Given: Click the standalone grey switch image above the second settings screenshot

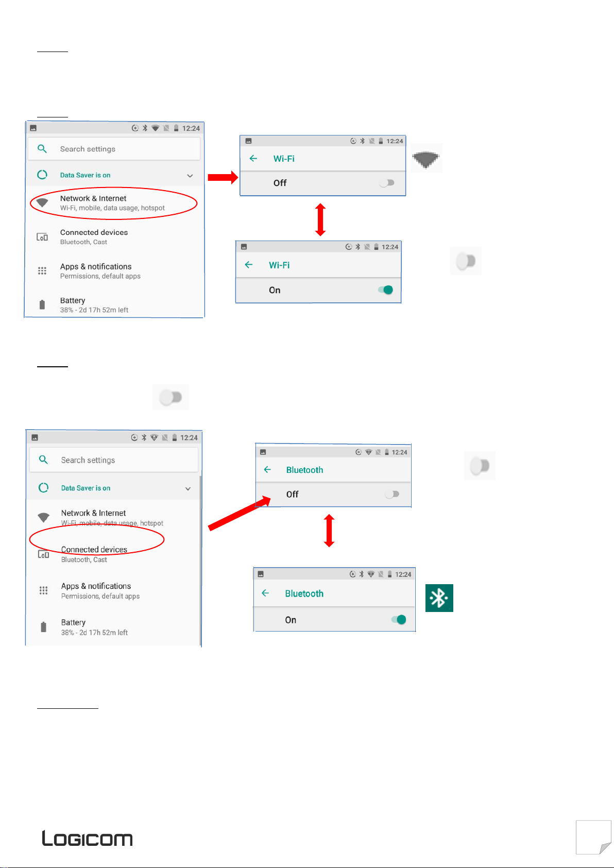Looking at the screenshot, I should coord(170,397).
